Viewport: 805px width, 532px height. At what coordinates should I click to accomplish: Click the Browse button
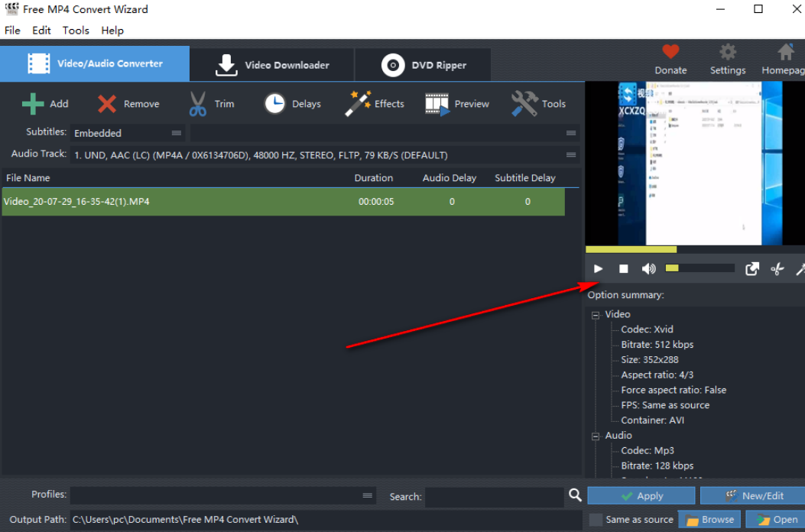click(x=709, y=520)
